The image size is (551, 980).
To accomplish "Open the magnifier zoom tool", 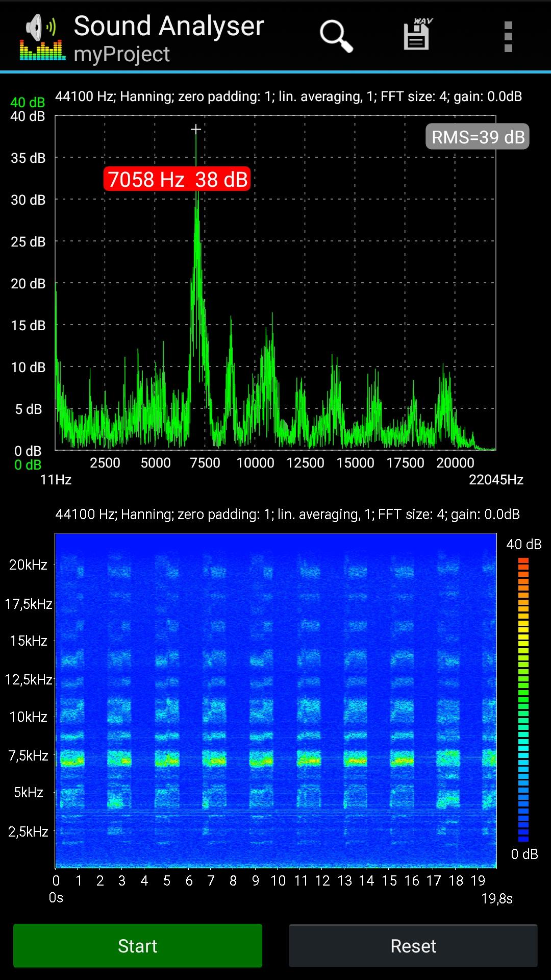I will pos(336,36).
